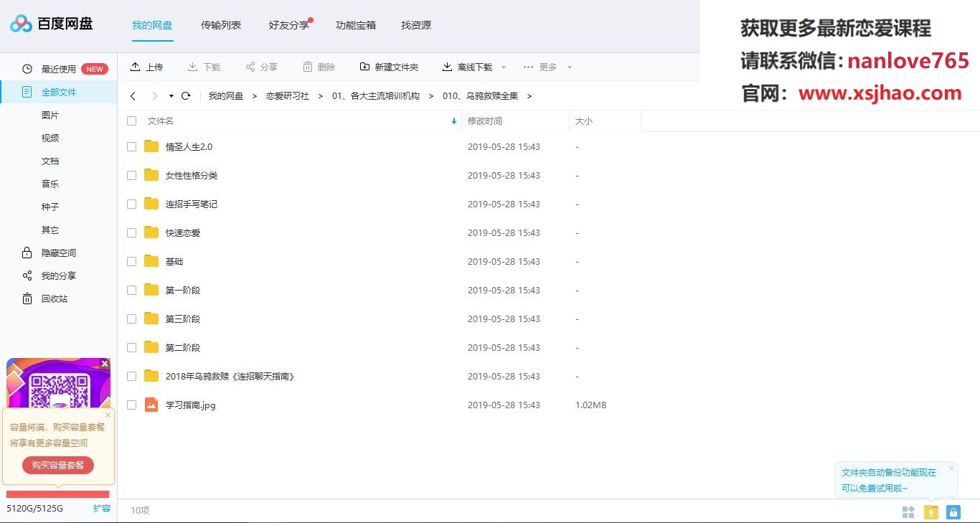Click the 下载 download button
This screenshot has width=980, height=523.
[x=204, y=67]
